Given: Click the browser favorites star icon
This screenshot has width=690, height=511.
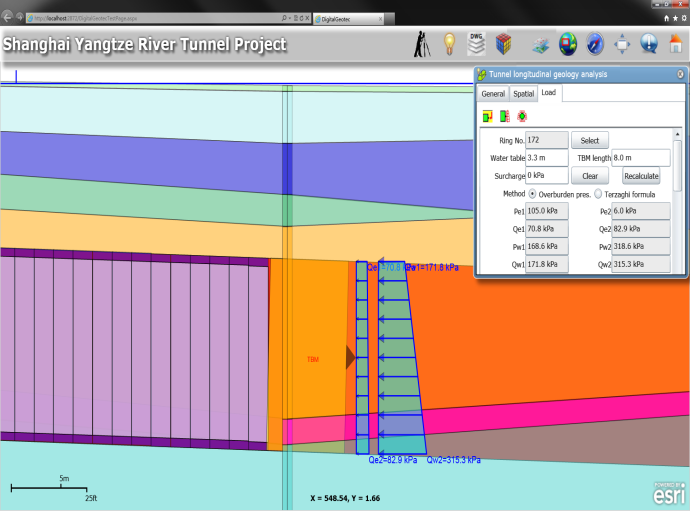Looking at the screenshot, I should click(x=675, y=18).
